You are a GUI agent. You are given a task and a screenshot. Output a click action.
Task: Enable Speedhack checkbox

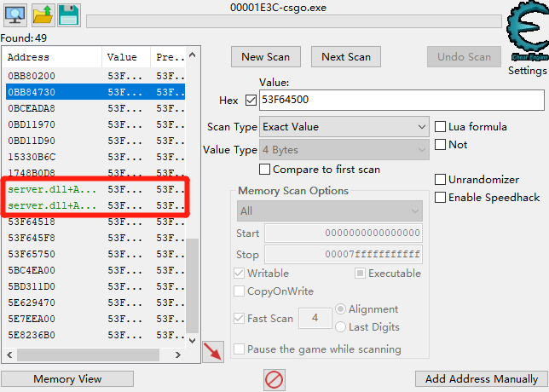(441, 198)
